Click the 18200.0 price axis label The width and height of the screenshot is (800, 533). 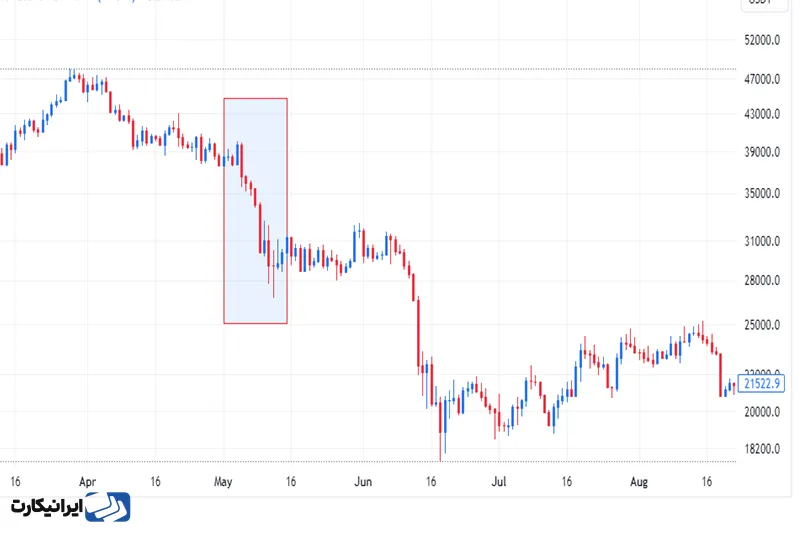(764, 450)
